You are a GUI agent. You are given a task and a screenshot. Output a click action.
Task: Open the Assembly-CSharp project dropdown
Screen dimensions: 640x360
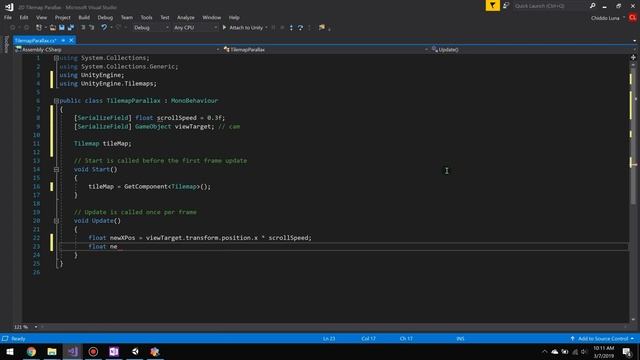118,49
